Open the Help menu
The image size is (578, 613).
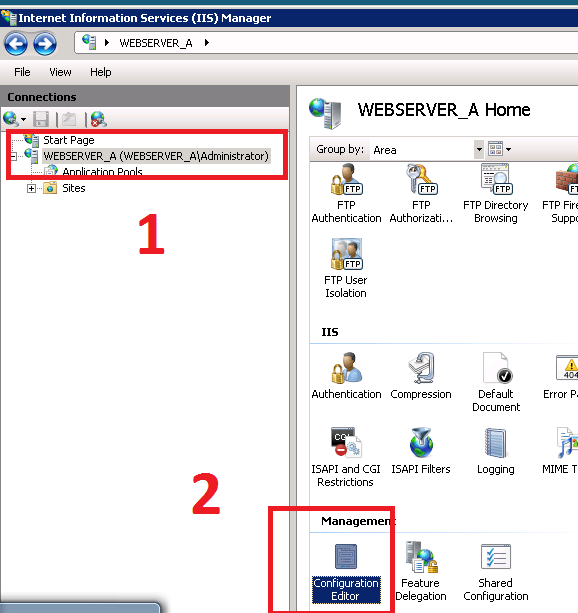101,72
